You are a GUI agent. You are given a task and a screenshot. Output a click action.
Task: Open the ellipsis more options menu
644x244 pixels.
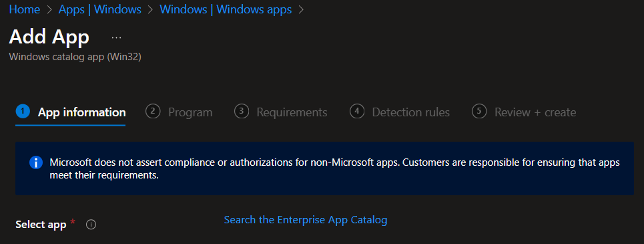click(x=117, y=37)
